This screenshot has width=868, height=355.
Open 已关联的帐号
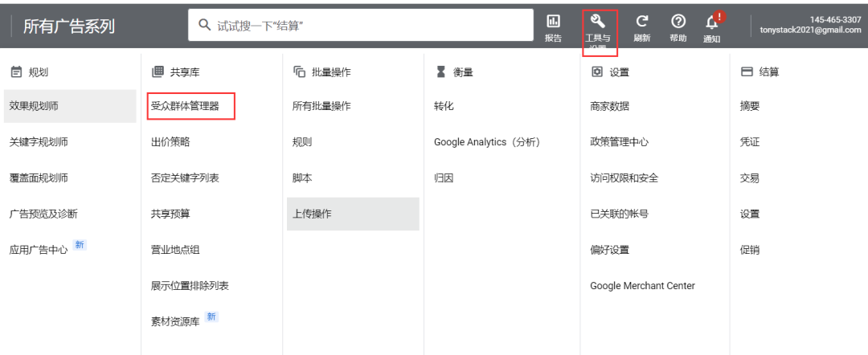(x=620, y=214)
